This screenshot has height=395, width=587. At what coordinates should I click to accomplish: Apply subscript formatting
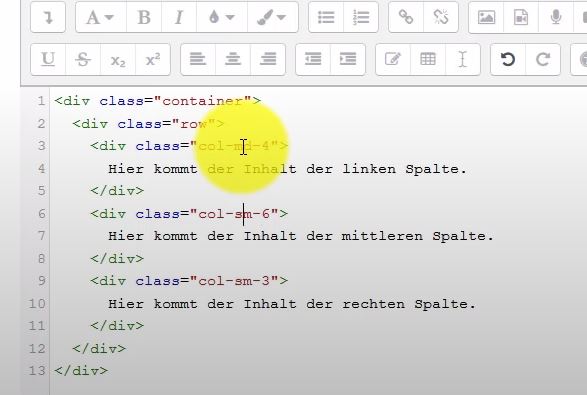(x=118, y=59)
